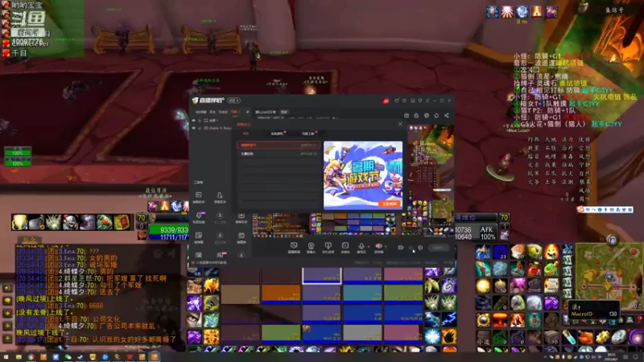Expand the arrow beside the speaker icon
This screenshot has height=362, width=644.
pyautogui.click(x=386, y=247)
